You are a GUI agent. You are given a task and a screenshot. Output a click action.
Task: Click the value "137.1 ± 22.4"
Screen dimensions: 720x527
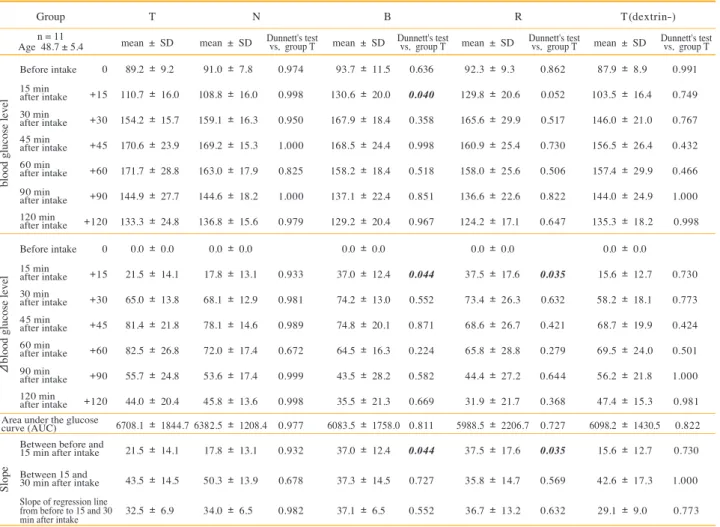click(360, 196)
